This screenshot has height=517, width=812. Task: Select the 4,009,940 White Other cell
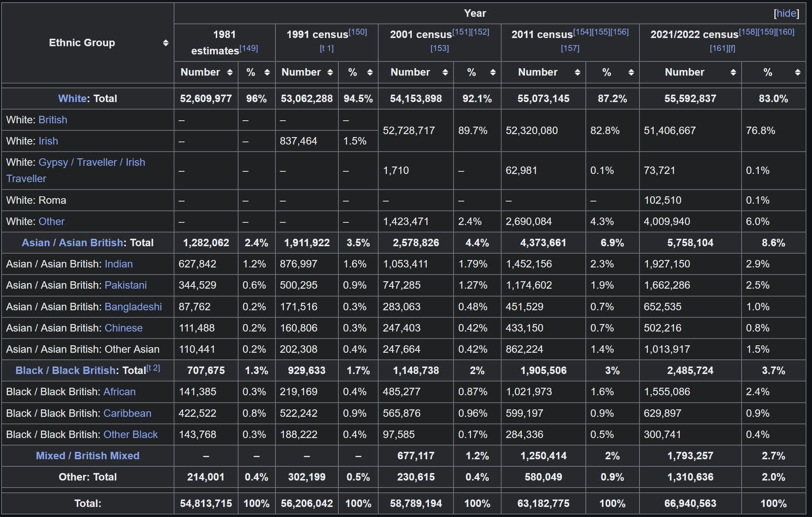click(690, 221)
